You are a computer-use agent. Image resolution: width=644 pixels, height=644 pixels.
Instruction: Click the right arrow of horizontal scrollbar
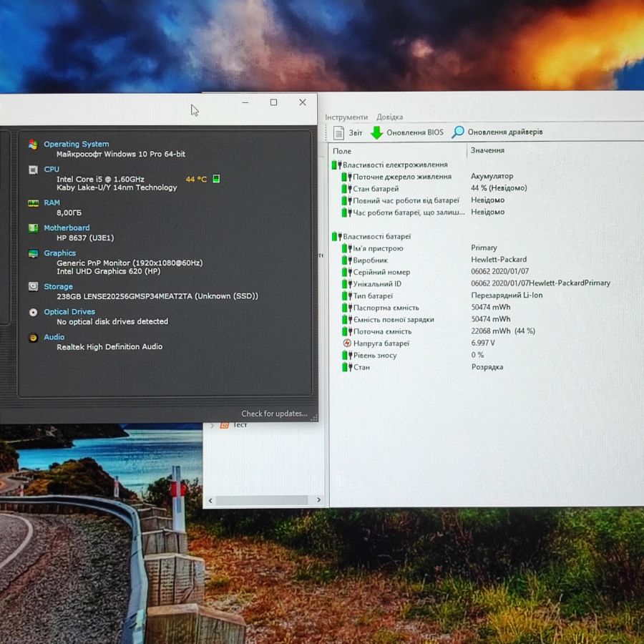point(318,500)
